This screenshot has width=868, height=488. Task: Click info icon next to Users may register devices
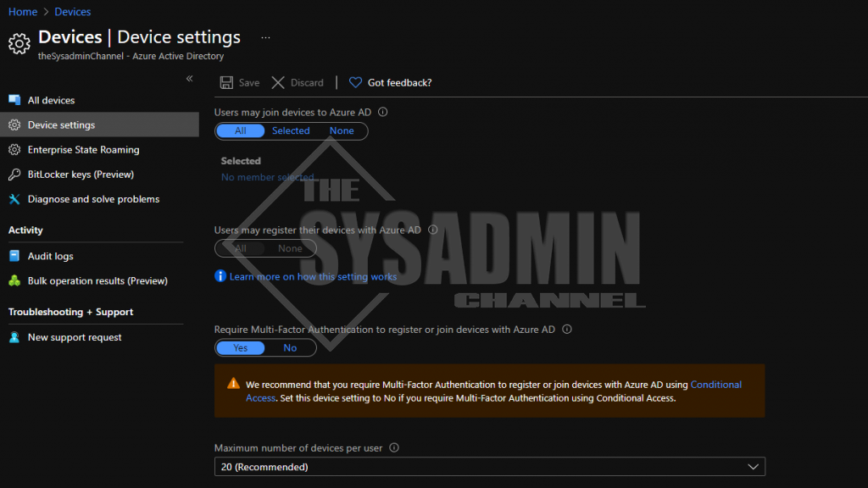coord(433,230)
